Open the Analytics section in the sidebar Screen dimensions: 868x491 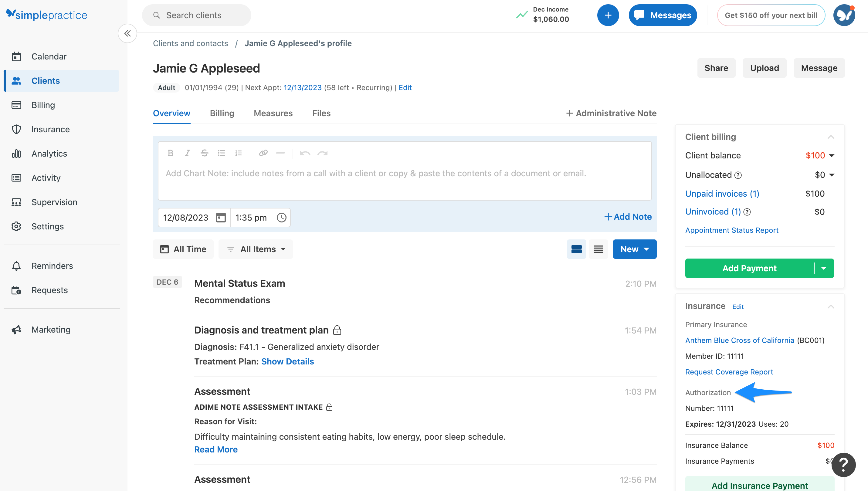(49, 154)
